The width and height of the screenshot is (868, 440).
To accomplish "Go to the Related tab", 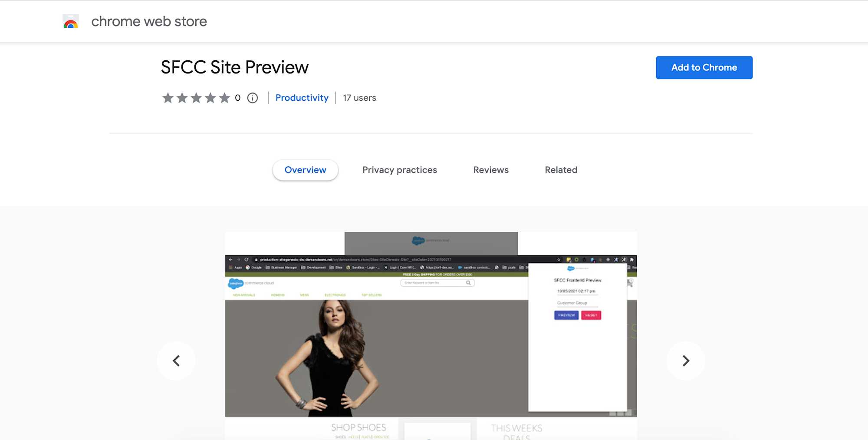I will (561, 170).
